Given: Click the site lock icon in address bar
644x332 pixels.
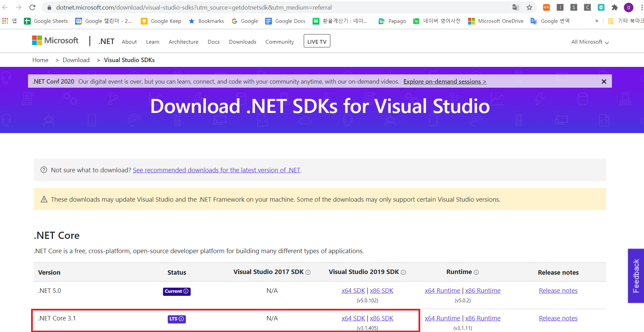Looking at the screenshot, I should pos(49,7).
